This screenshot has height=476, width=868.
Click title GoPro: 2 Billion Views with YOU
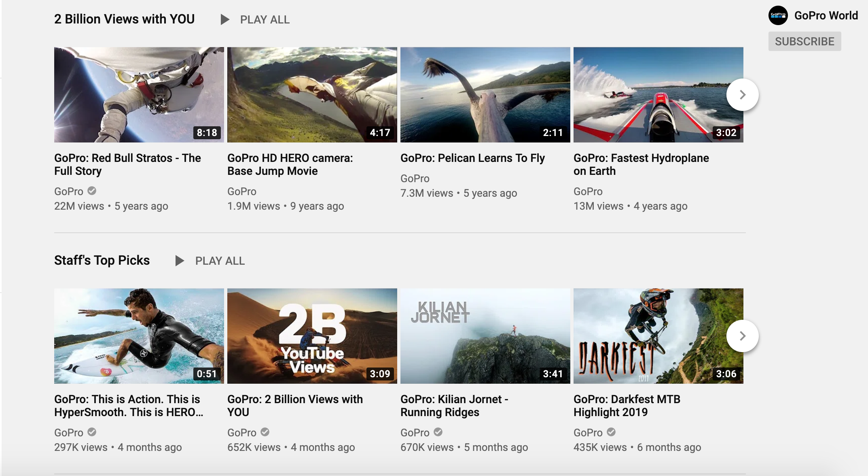(295, 406)
